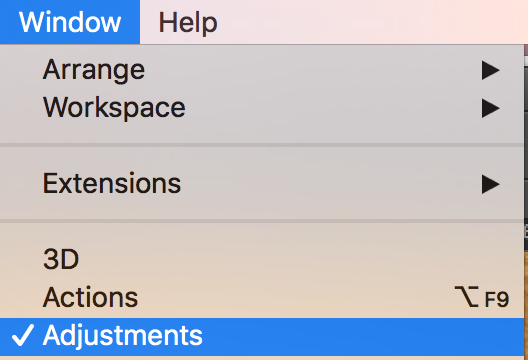The height and width of the screenshot is (360, 528).
Task: Expand the Extensions submenu arrow
Action: pos(490,184)
